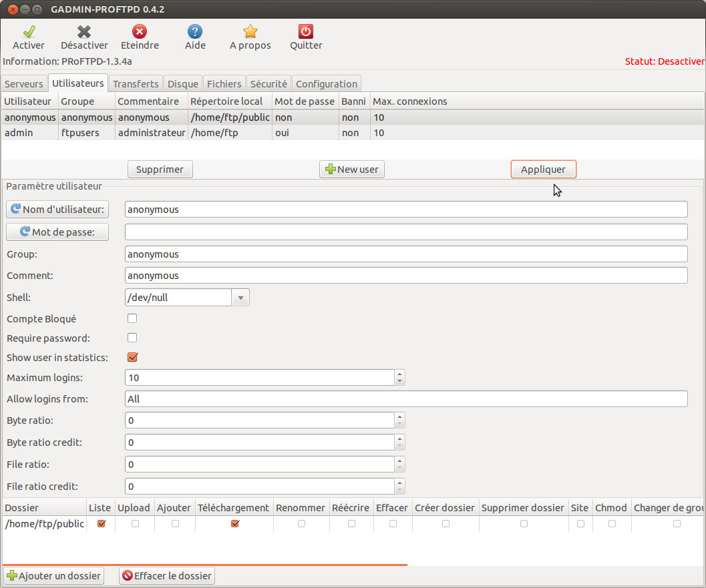Click the Allow logins from field
The height and width of the screenshot is (588, 706).
(406, 399)
